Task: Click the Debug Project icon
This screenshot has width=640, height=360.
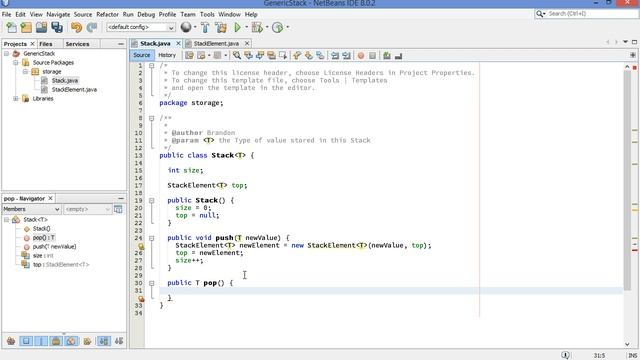Action: point(257,27)
